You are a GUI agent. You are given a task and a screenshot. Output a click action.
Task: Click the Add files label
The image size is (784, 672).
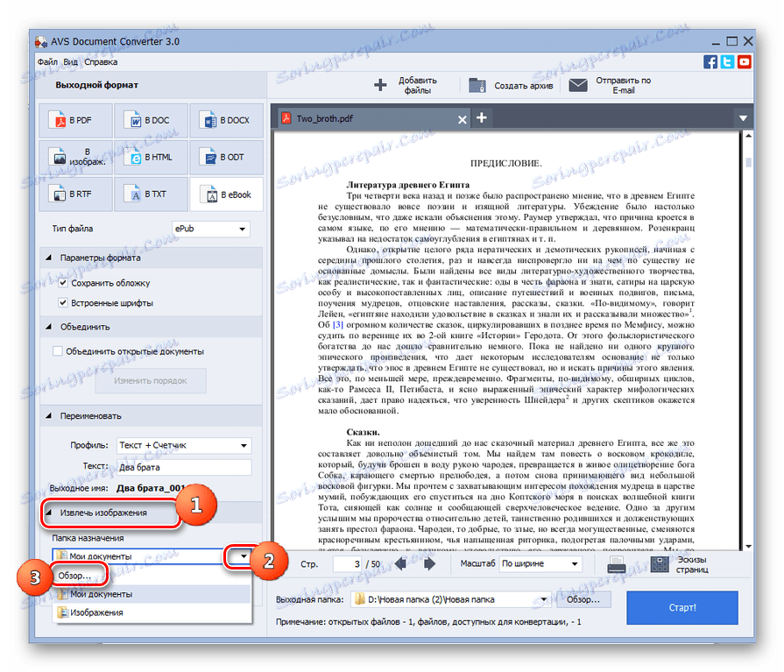click(x=418, y=85)
